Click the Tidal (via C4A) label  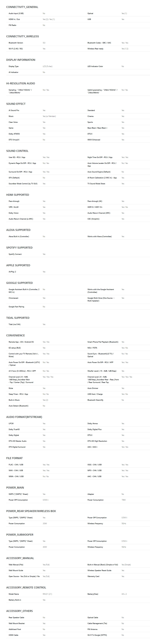tap(15, 324)
